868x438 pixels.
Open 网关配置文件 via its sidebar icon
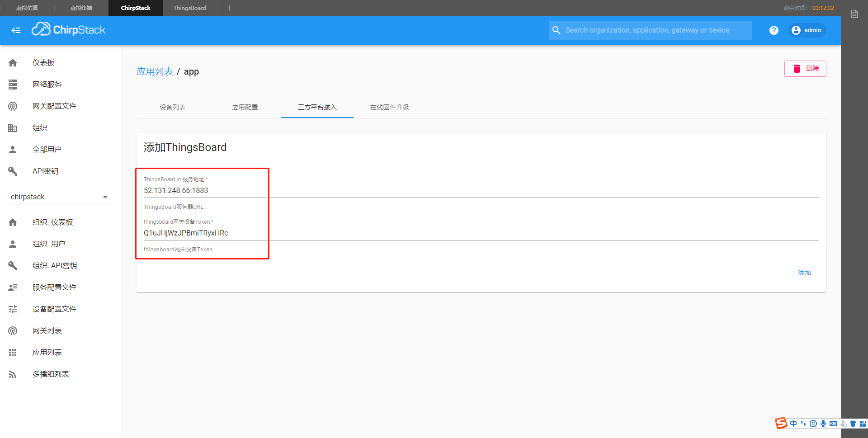(x=12, y=106)
